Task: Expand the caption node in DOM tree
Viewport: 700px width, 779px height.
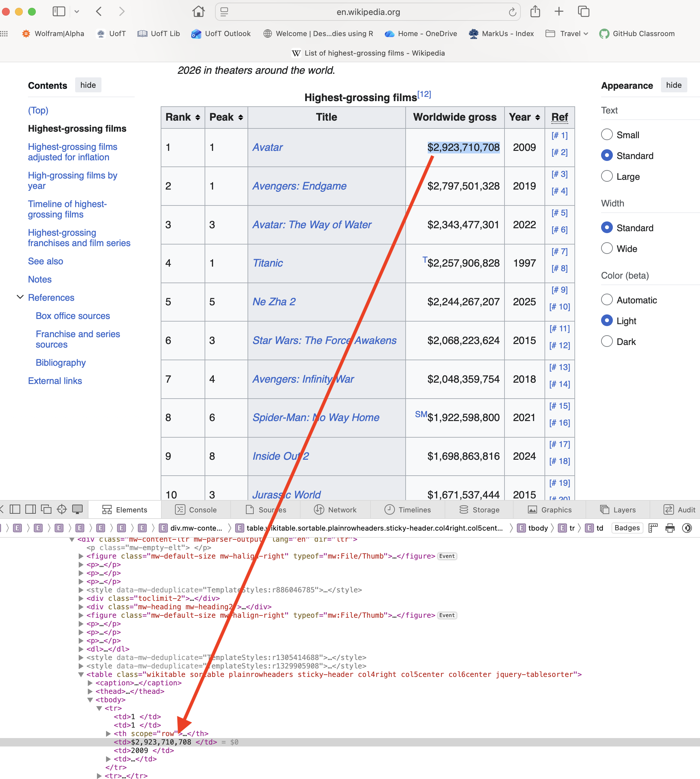Action: 90,683
